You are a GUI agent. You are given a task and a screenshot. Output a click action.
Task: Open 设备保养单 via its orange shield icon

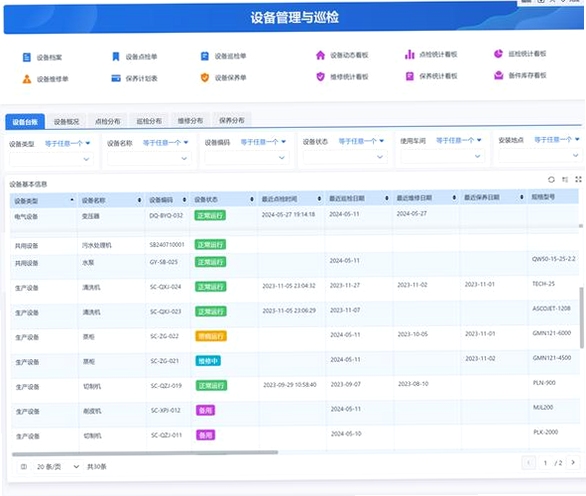pyautogui.click(x=205, y=77)
